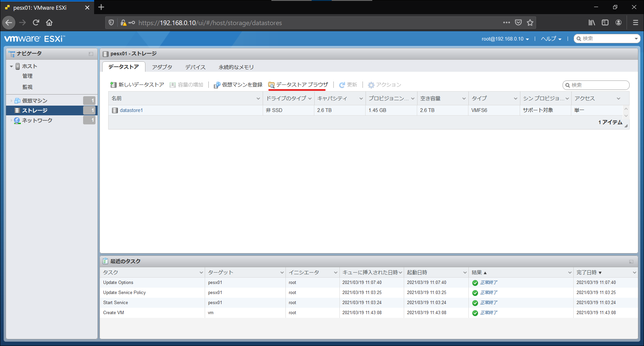Select ストレージ in the navigator
644x346 pixels.
click(52, 110)
